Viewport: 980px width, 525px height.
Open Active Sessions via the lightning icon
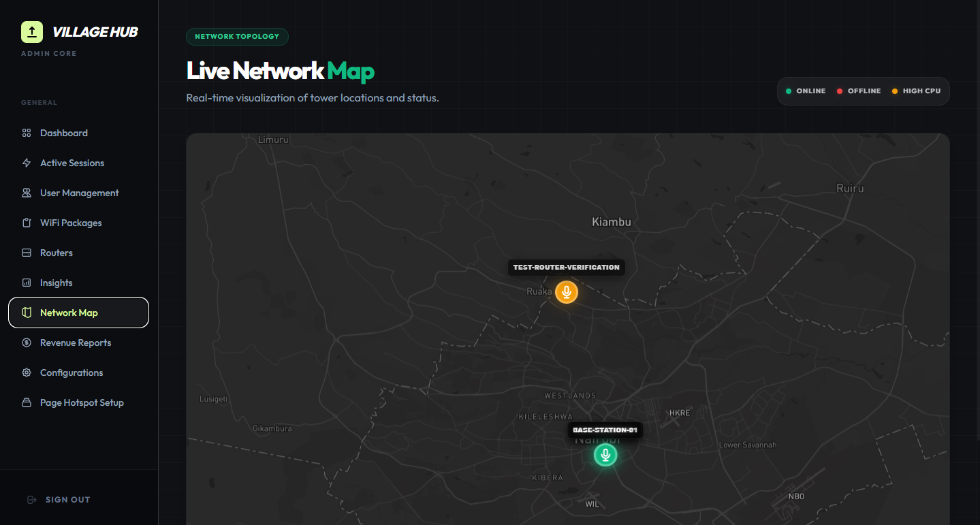[26, 163]
